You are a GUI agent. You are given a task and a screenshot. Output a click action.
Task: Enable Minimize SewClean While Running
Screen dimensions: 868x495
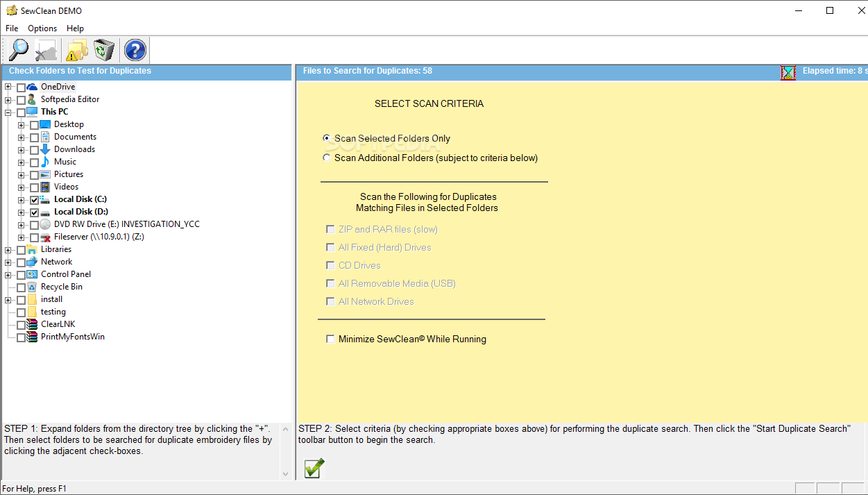click(x=330, y=339)
